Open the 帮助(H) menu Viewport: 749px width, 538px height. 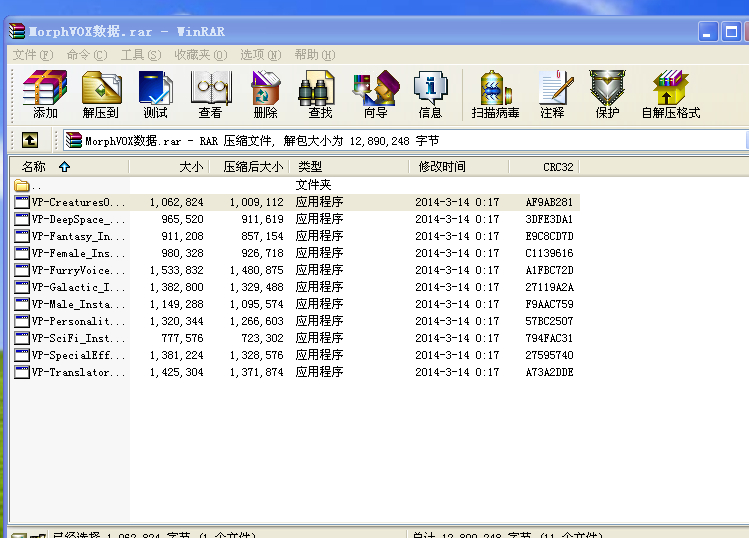[x=315, y=55]
